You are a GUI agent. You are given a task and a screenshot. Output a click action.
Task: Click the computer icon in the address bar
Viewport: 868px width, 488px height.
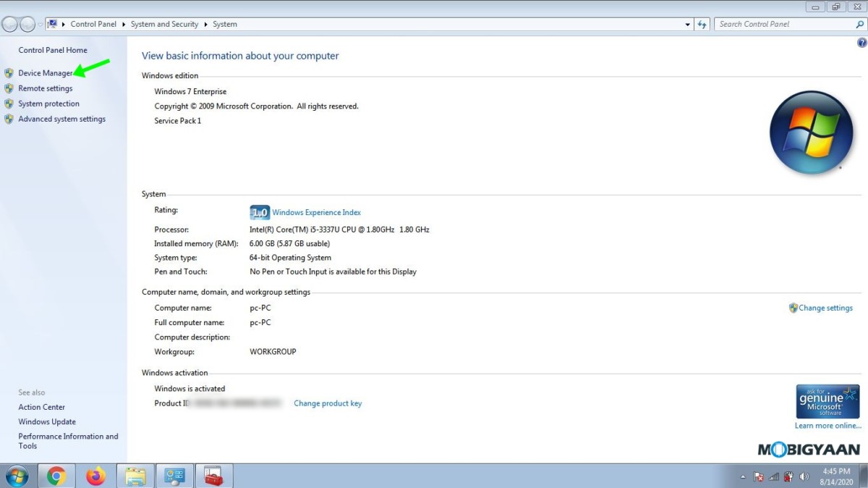tap(52, 24)
